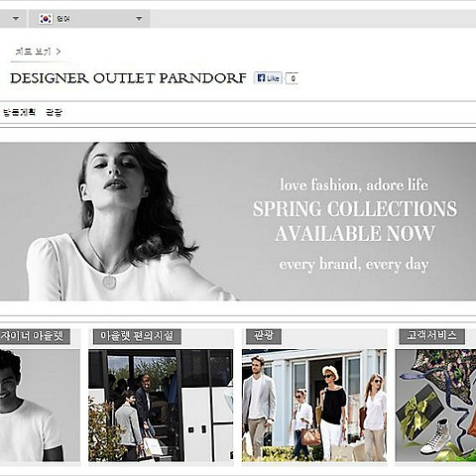Expand the partially visible left dropdown arrow
This screenshot has height=476, width=476.
[x=16, y=19]
